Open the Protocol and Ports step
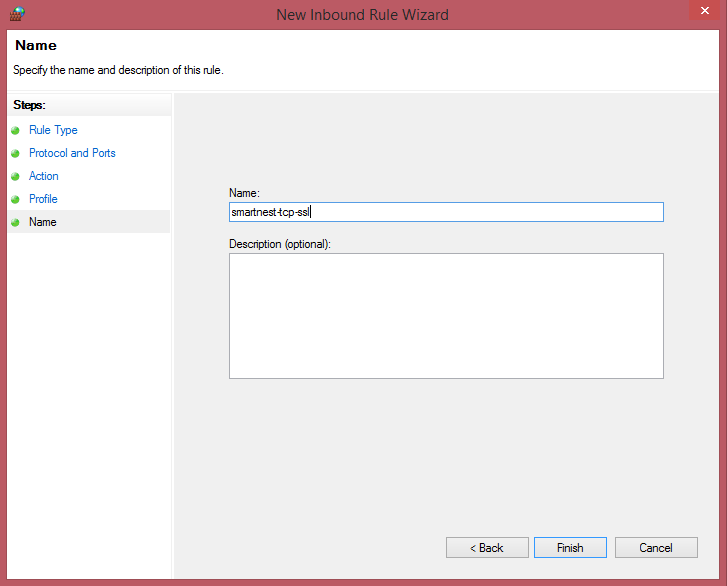Viewport: 727px width, 586px height. pos(72,153)
